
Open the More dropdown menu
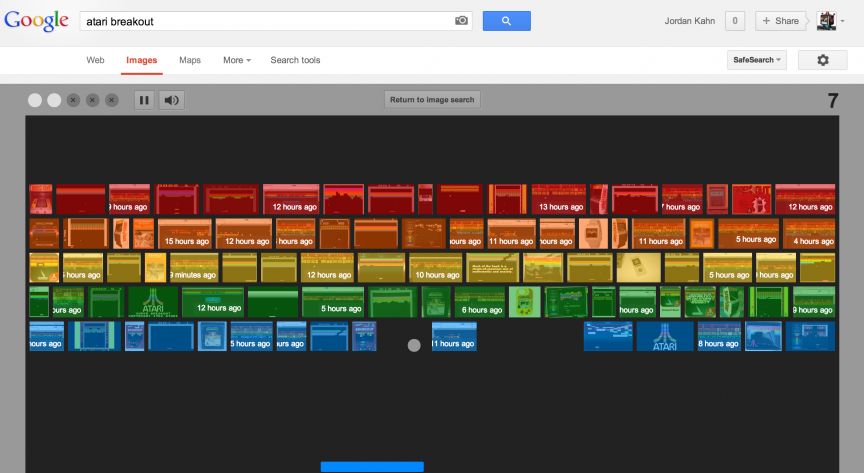tap(237, 60)
